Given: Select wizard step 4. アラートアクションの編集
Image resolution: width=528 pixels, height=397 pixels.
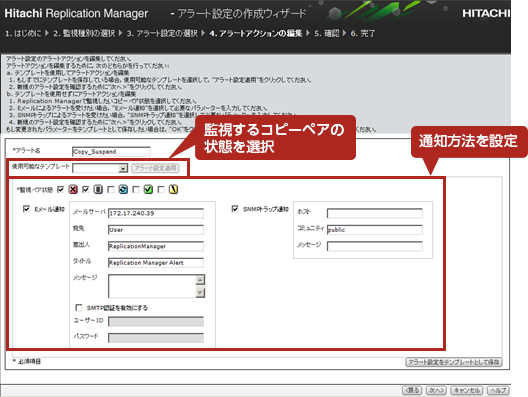Looking at the screenshot, I should click(x=256, y=33).
